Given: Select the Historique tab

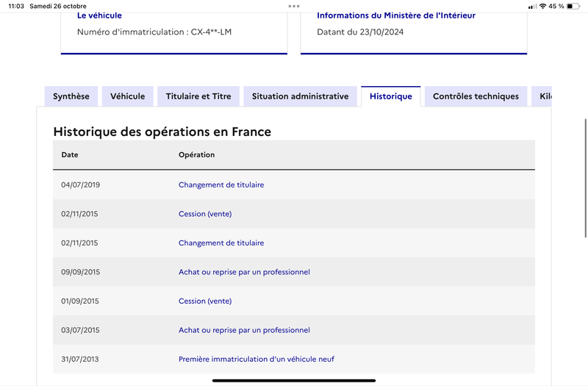Looking at the screenshot, I should pyautogui.click(x=391, y=96).
